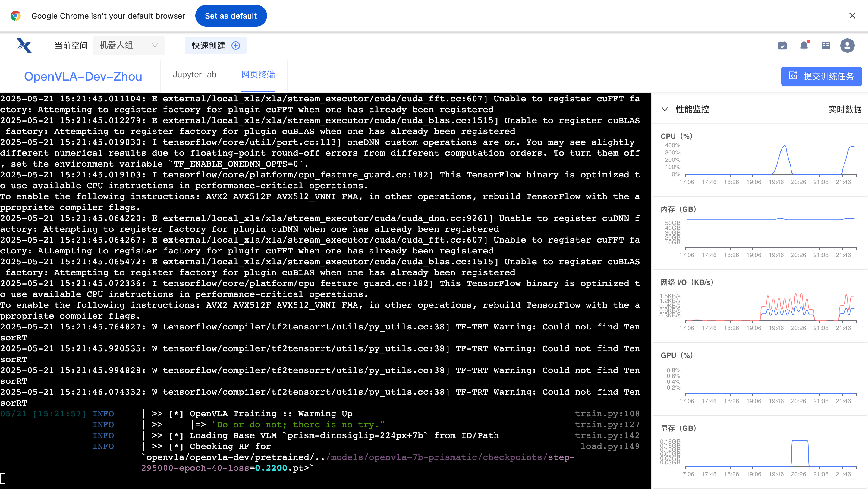Click the plus icon in 快速创建
Image resolution: width=868 pixels, height=490 pixels.
click(x=236, y=46)
